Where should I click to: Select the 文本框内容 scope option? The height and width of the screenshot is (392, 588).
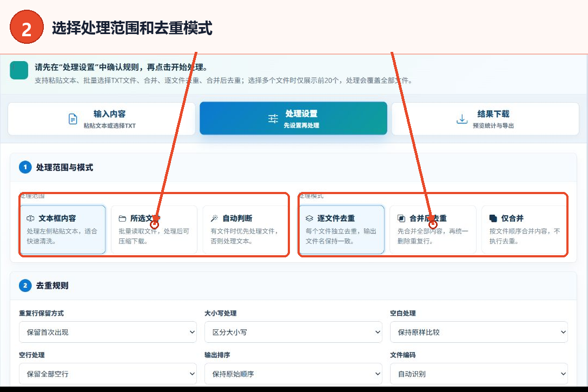pos(63,229)
